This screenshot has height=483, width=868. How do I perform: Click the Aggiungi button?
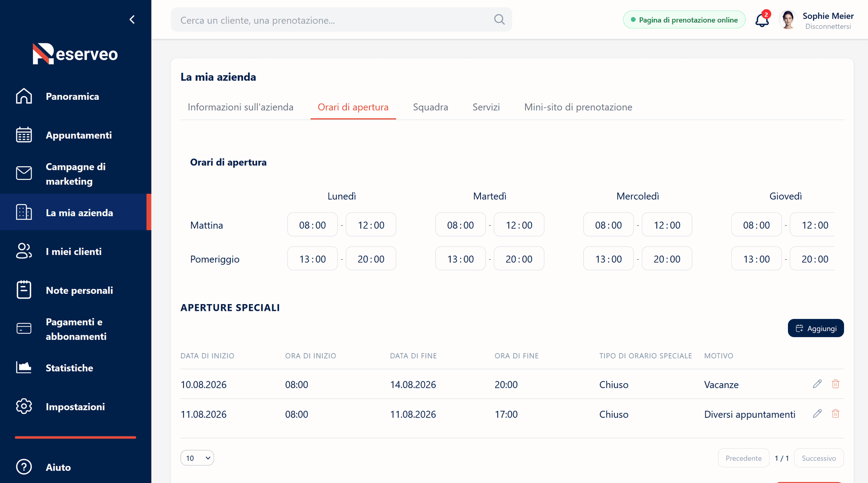point(816,328)
